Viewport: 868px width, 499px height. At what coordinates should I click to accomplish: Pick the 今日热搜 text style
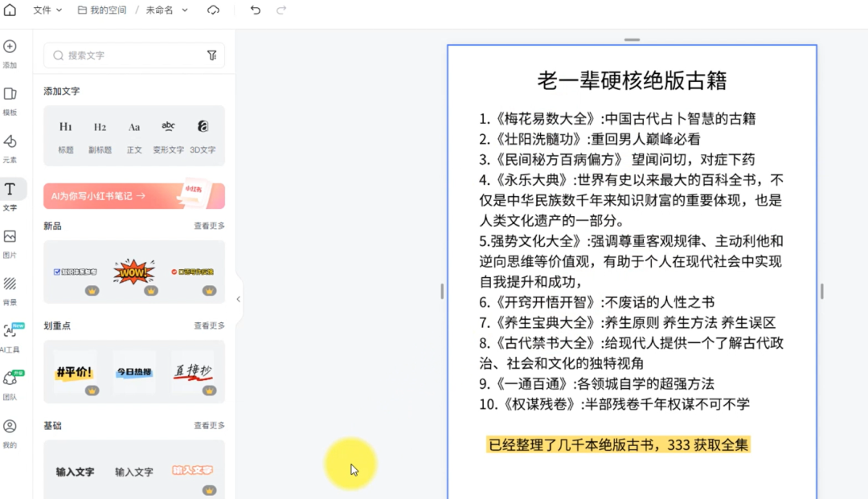(x=134, y=372)
